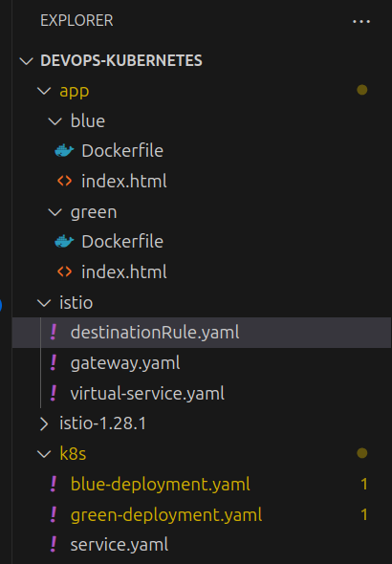The width and height of the screenshot is (392, 564).
Task: Expand the istio-1.28.1 folder chevron
Action: (x=44, y=424)
